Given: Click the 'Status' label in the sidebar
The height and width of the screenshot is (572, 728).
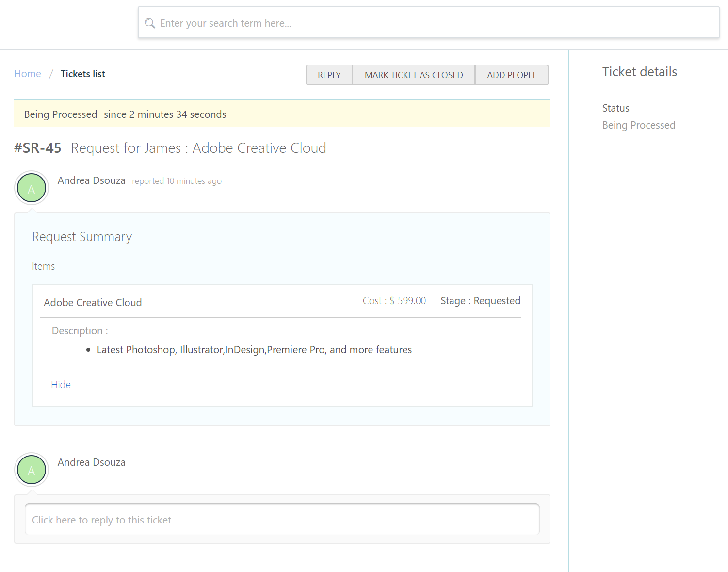Looking at the screenshot, I should (x=616, y=108).
